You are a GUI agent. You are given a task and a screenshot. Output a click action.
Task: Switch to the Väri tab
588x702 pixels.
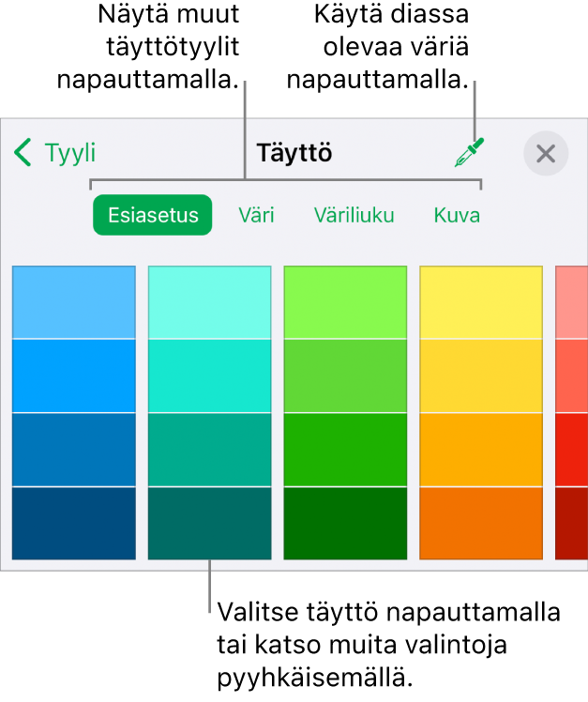click(x=255, y=215)
